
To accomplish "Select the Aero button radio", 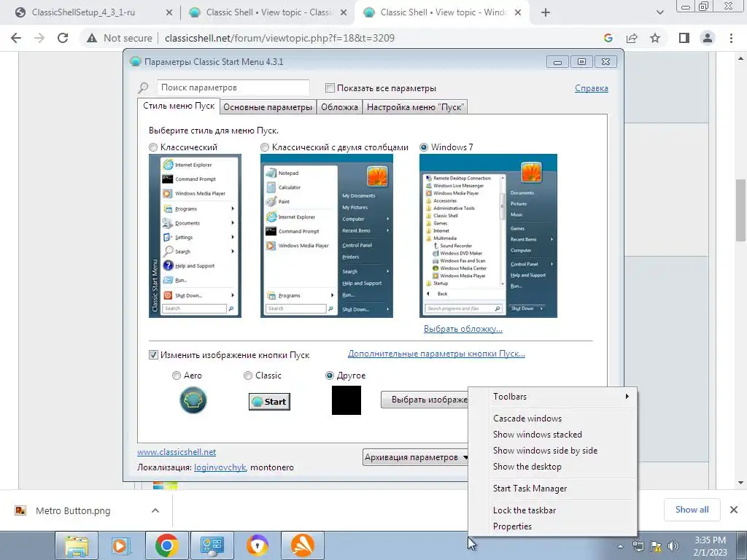I will (177, 376).
